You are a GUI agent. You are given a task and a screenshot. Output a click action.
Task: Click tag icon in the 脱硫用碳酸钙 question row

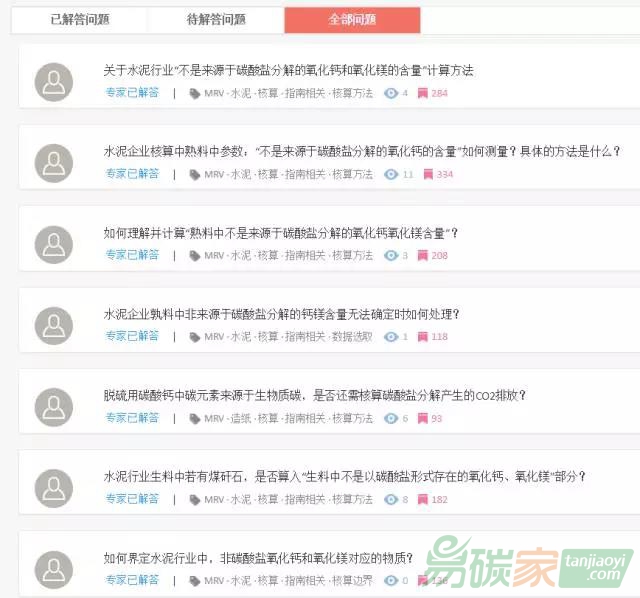click(x=195, y=419)
